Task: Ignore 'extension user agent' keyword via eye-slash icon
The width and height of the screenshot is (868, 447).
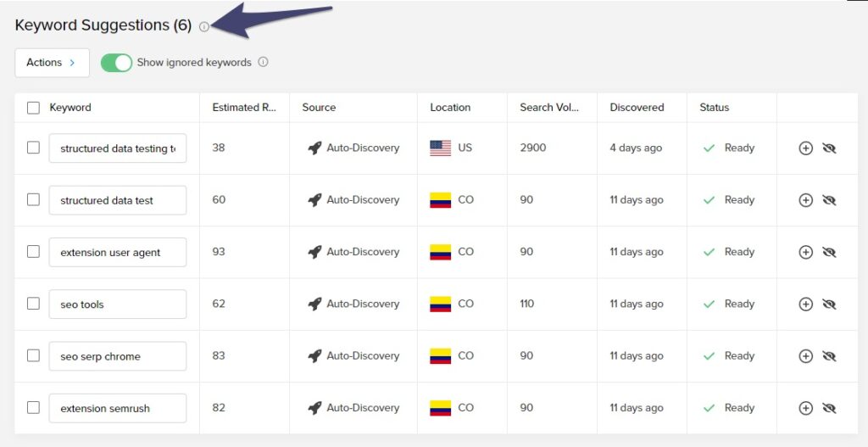Action: (x=829, y=252)
